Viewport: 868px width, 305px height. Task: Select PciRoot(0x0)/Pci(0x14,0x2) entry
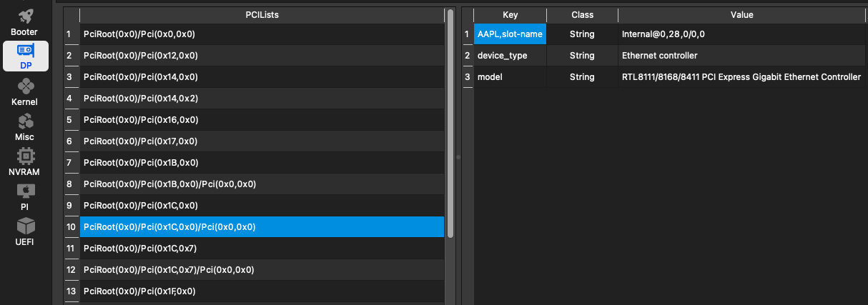262,98
